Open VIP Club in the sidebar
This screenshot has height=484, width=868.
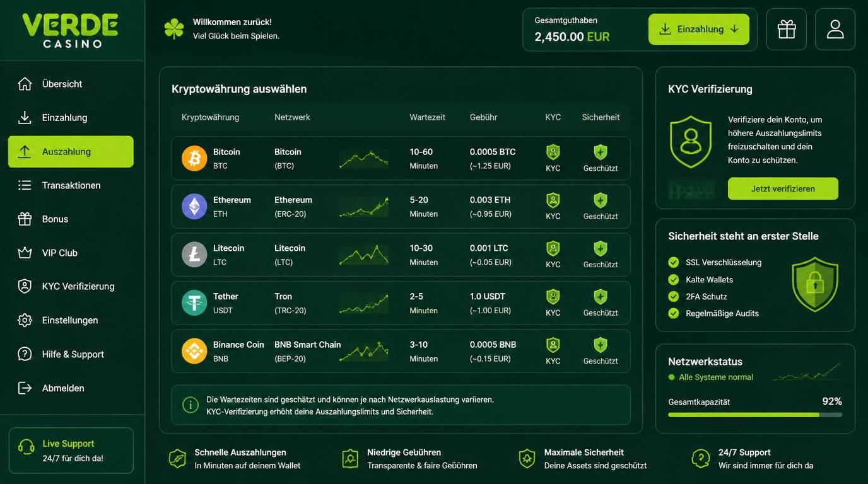tap(71, 253)
